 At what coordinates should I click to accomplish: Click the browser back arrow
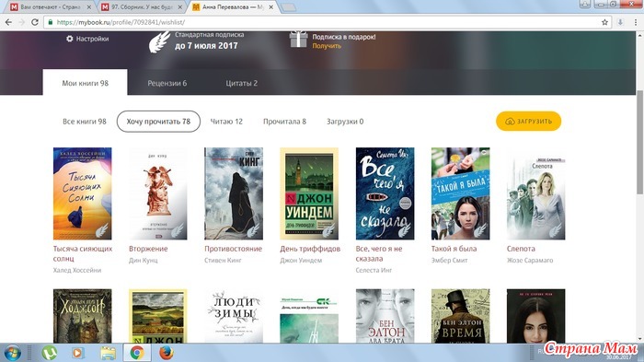(8, 22)
